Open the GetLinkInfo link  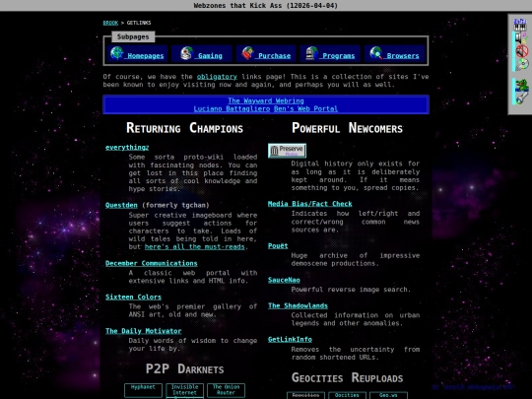tap(290, 339)
